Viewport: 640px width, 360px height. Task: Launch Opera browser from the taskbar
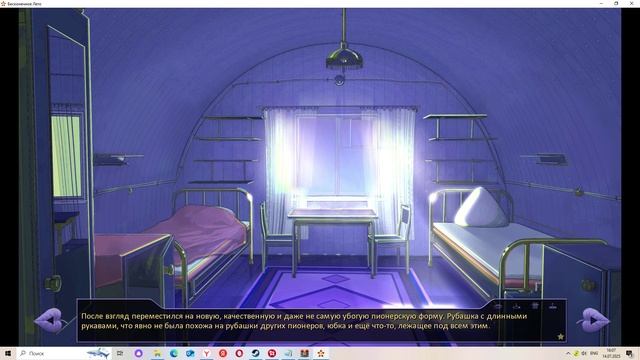[x=239, y=353]
